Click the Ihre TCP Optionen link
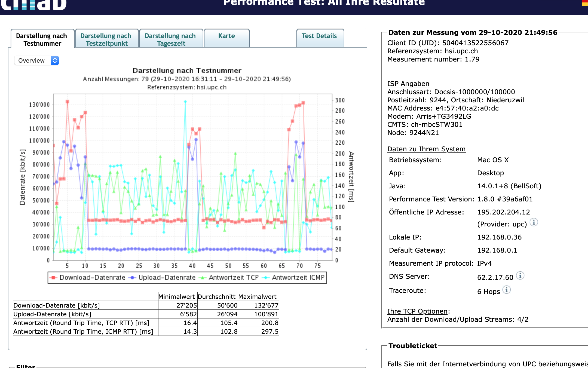588x368 pixels. [417, 311]
